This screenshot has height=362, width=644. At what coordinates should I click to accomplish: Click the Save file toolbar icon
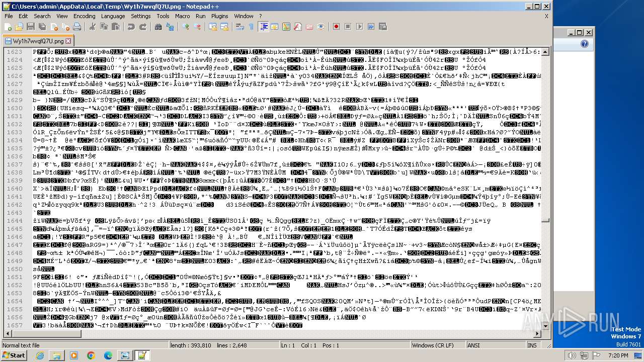(x=30, y=27)
